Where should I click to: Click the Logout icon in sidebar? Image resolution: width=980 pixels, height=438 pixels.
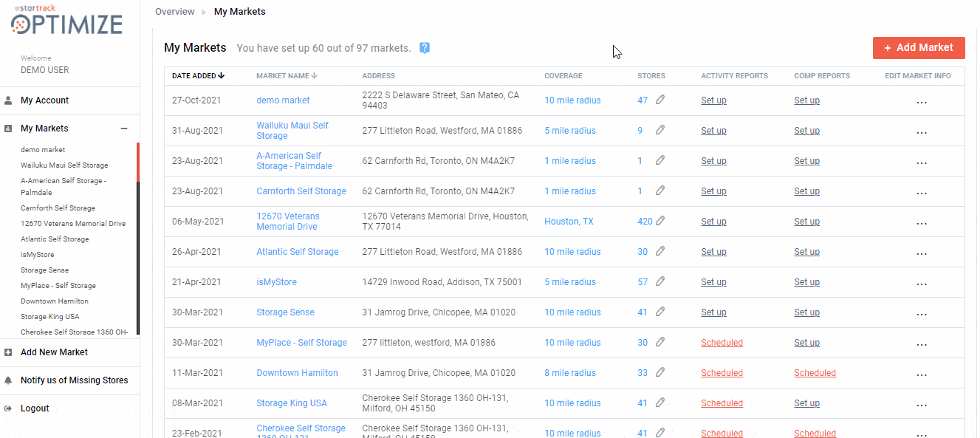(8, 408)
